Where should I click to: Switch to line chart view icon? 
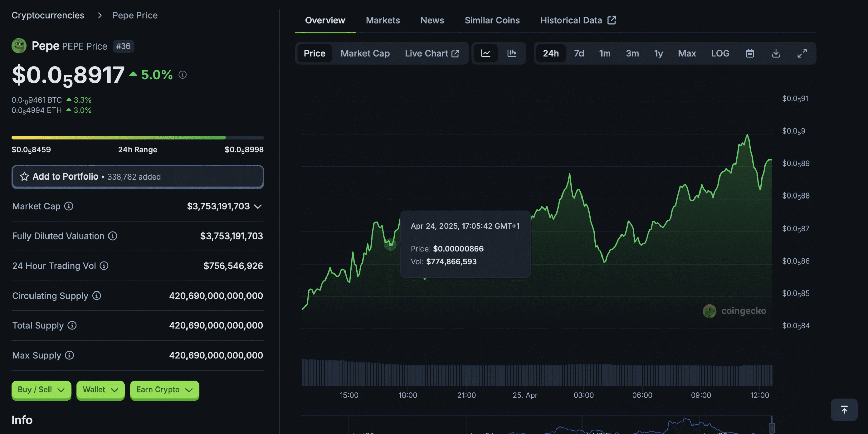point(486,53)
